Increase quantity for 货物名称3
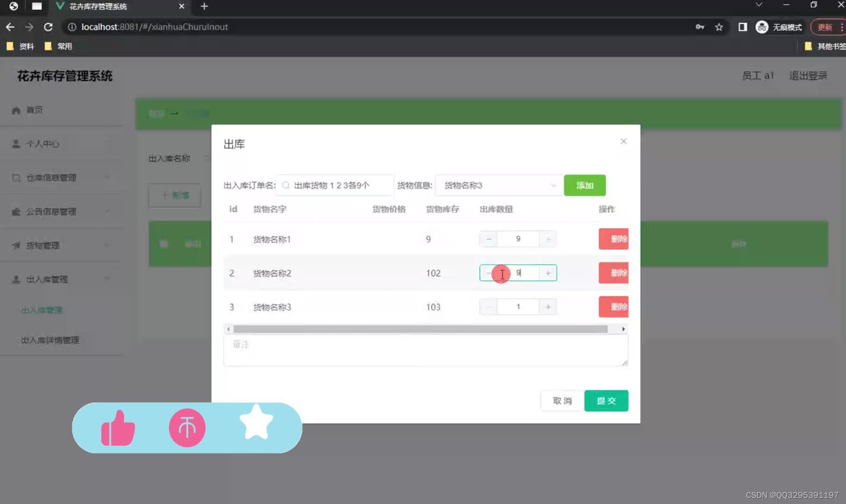 pyautogui.click(x=548, y=307)
